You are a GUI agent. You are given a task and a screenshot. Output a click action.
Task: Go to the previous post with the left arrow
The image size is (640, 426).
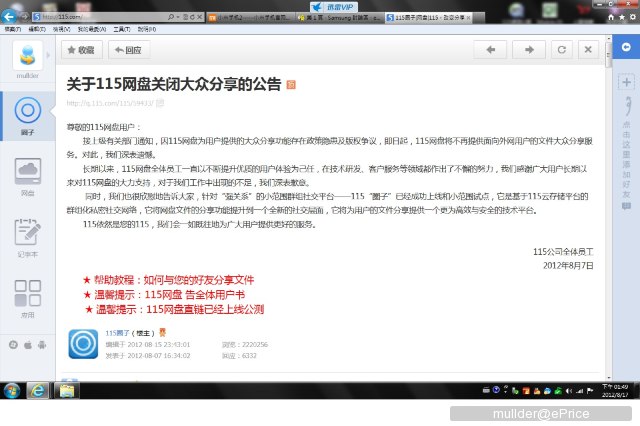[x=490, y=49]
